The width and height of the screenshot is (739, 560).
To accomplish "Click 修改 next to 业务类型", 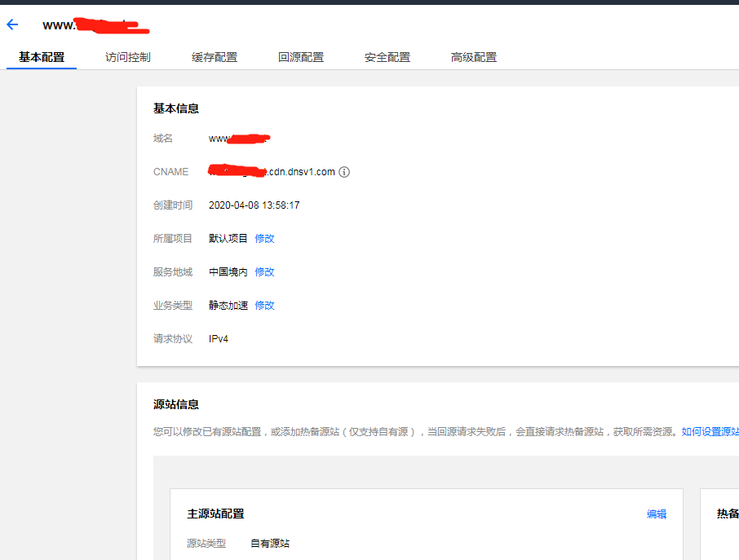I will pyautogui.click(x=264, y=306).
